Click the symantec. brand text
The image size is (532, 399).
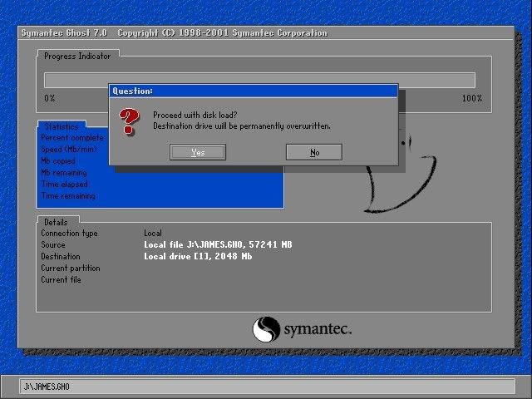point(318,329)
